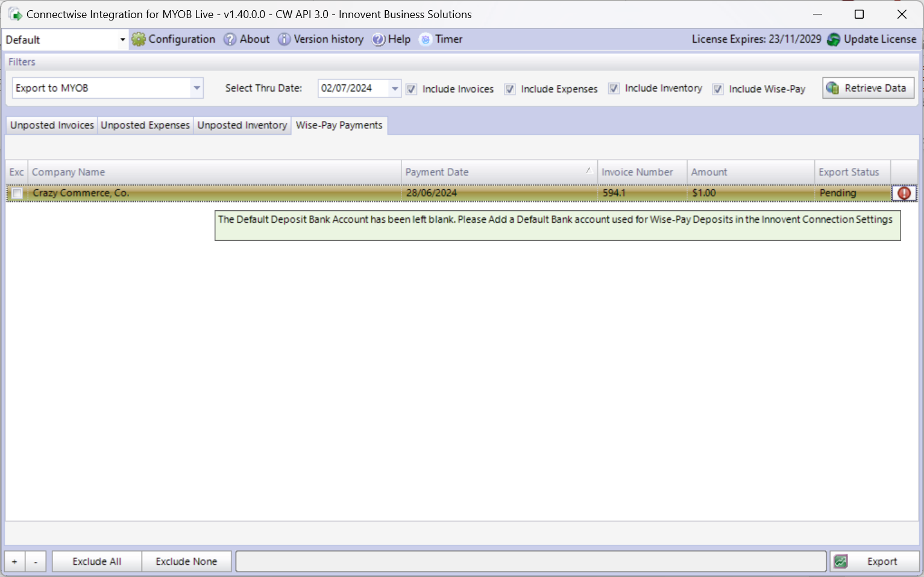The width and height of the screenshot is (924, 577).
Task: Click Exclude All button
Action: pyautogui.click(x=97, y=561)
